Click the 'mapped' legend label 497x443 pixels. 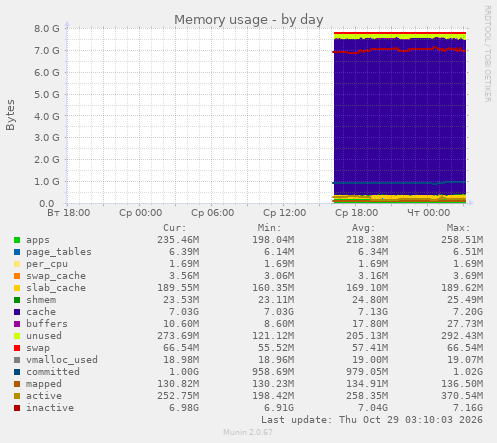(44, 384)
